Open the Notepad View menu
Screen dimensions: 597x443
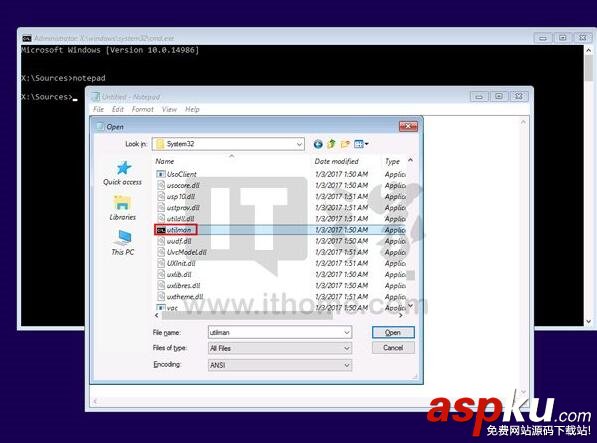pyautogui.click(x=169, y=109)
